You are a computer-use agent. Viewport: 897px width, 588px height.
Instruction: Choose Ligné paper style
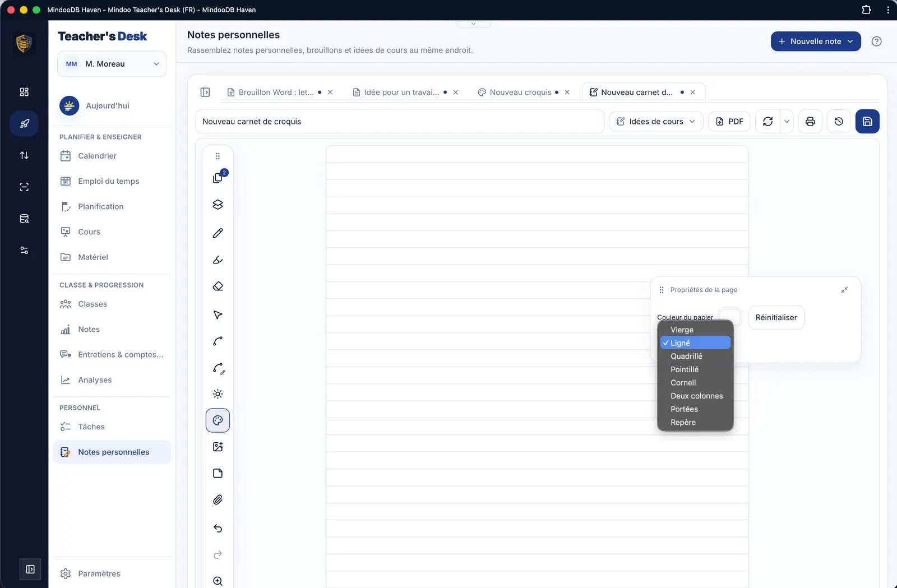click(695, 343)
